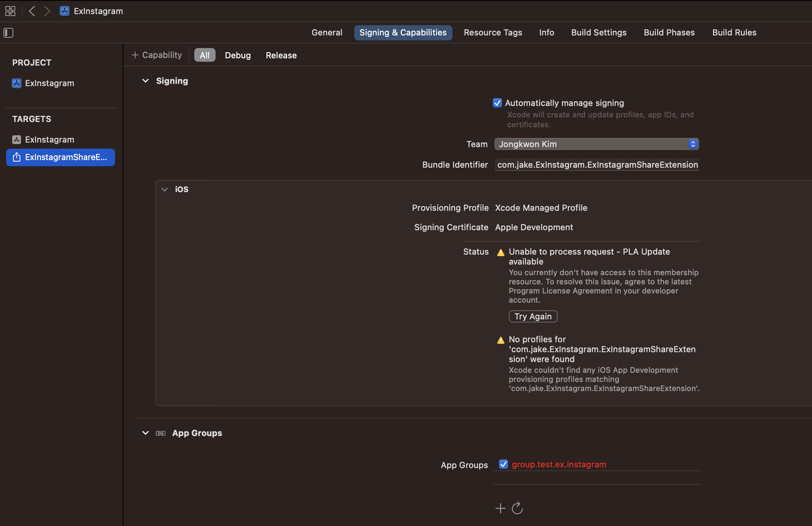Click the related items grid icon
This screenshot has width=812, height=526.
pyautogui.click(x=10, y=11)
